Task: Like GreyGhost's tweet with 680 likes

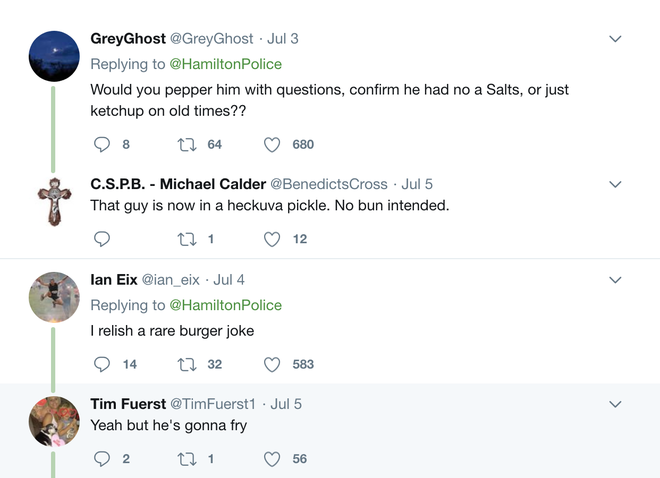Action: tap(272, 144)
